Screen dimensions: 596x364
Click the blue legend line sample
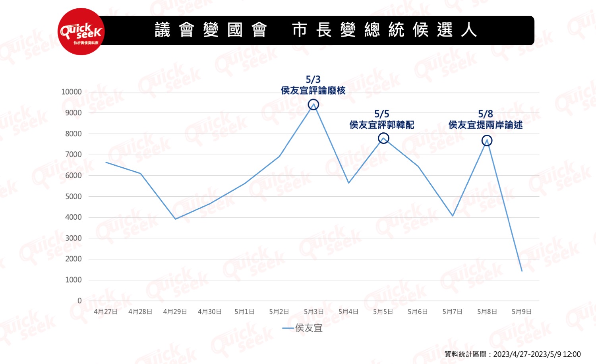288,328
